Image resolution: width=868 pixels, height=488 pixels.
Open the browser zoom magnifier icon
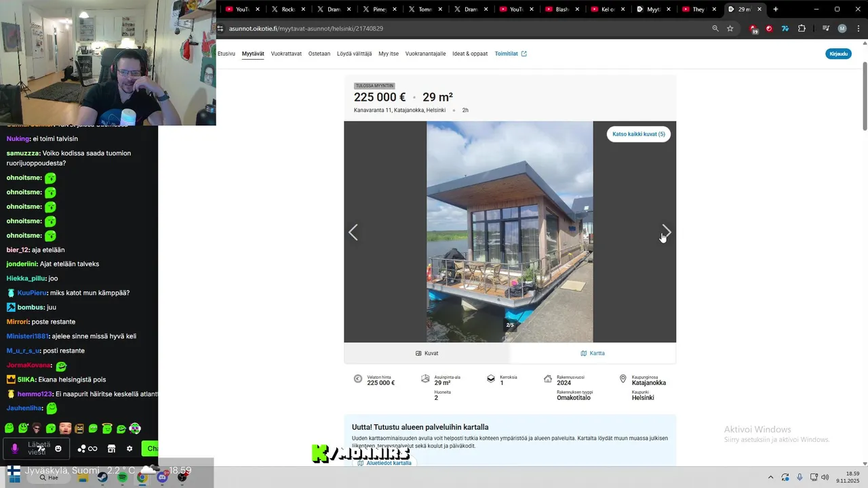point(715,28)
